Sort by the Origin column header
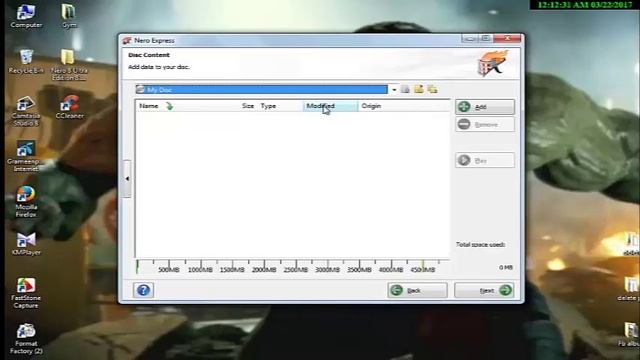Screen dimensions: 640x360 pyautogui.click(x=371, y=106)
